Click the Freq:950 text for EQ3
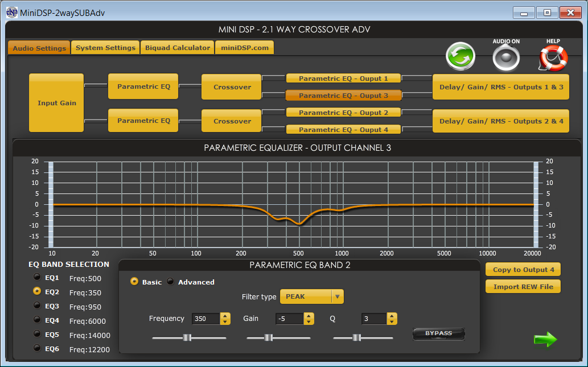This screenshot has width=588, height=367. coord(85,307)
